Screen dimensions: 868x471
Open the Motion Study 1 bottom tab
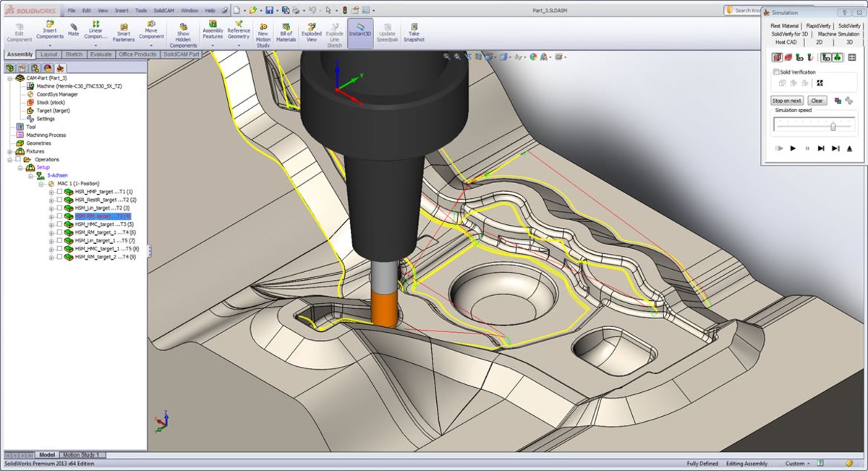[83, 455]
